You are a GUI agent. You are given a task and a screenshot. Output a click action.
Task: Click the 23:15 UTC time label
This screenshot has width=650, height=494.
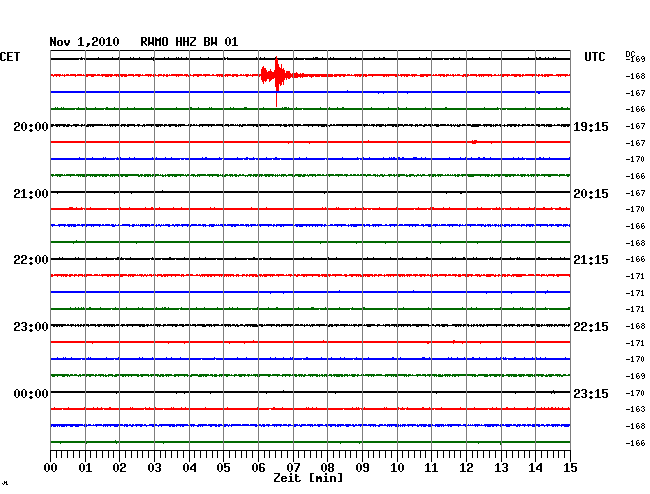(591, 393)
